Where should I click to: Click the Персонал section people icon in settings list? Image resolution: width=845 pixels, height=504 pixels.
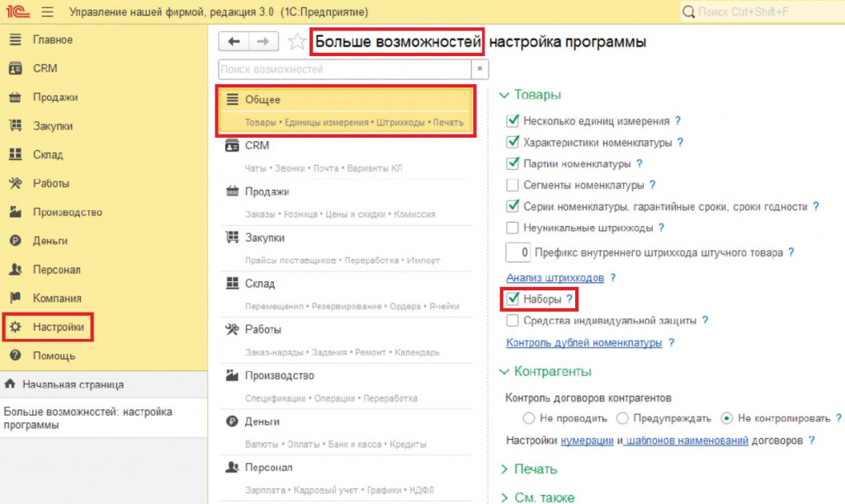coord(232,468)
